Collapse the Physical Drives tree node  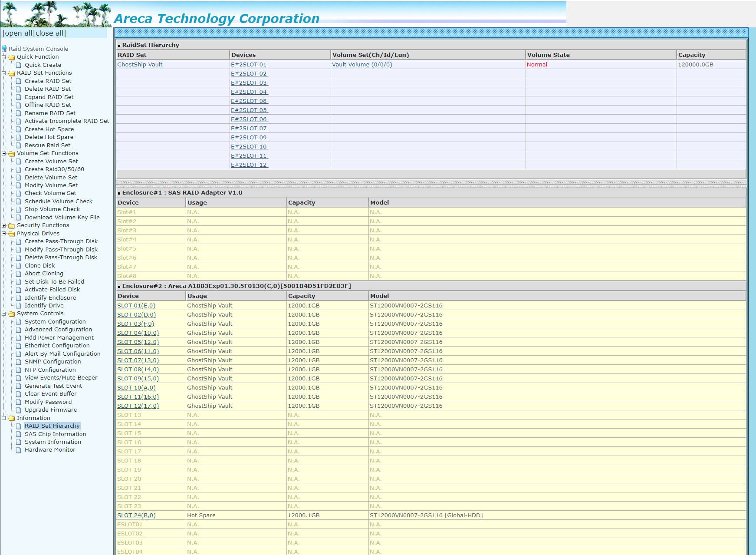4,234
